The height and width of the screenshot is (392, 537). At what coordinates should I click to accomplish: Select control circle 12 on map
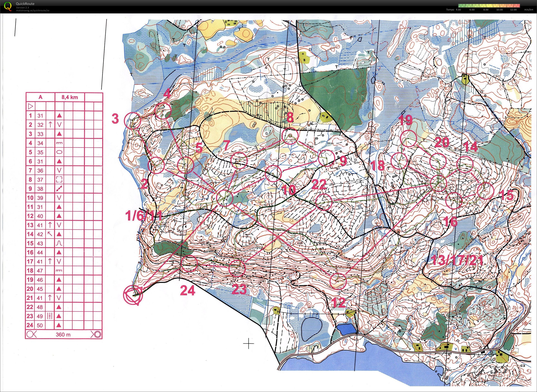(x=338, y=281)
